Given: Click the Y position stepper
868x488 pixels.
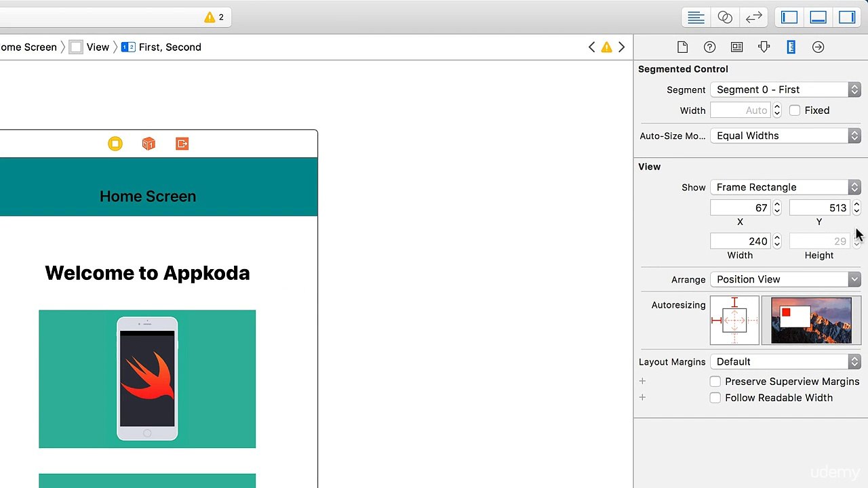Looking at the screenshot, I should 856,208.
